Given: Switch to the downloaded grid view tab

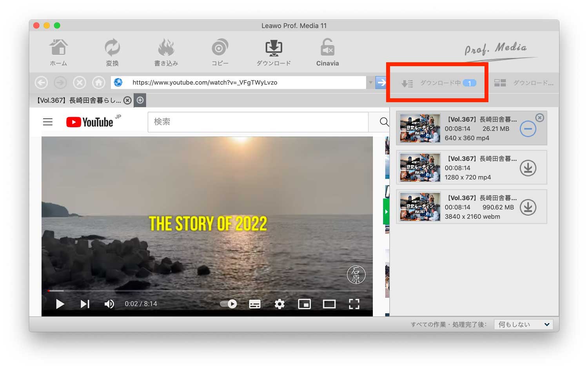Looking at the screenshot, I should coord(524,83).
